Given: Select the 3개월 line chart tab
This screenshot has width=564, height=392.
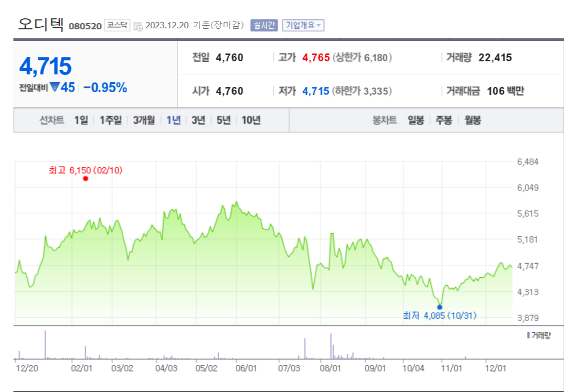Looking at the screenshot, I should [144, 120].
